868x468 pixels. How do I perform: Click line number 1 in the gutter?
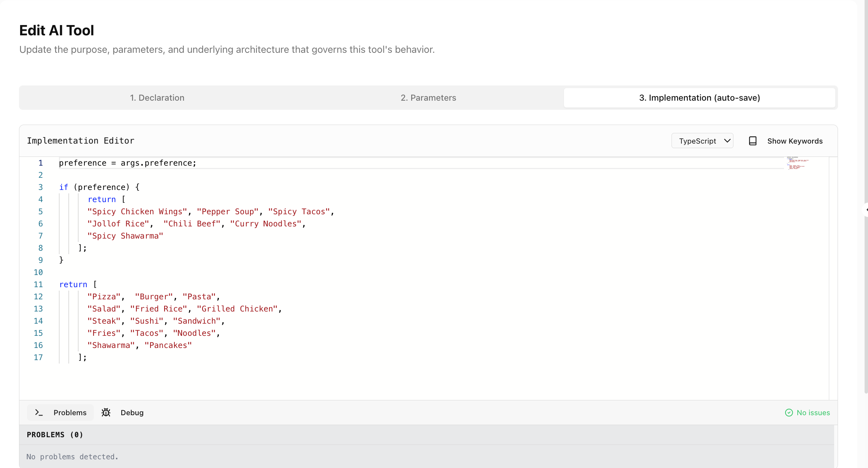pos(40,163)
